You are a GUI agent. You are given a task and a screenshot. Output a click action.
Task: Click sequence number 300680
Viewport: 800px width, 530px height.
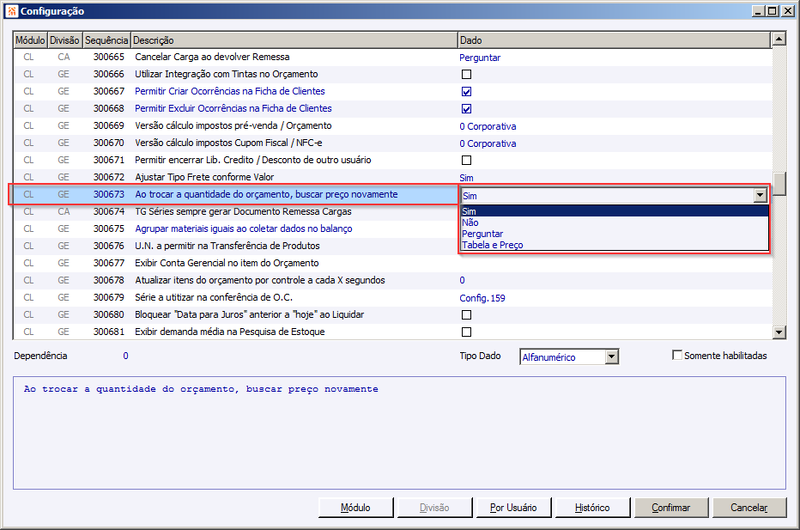point(109,315)
